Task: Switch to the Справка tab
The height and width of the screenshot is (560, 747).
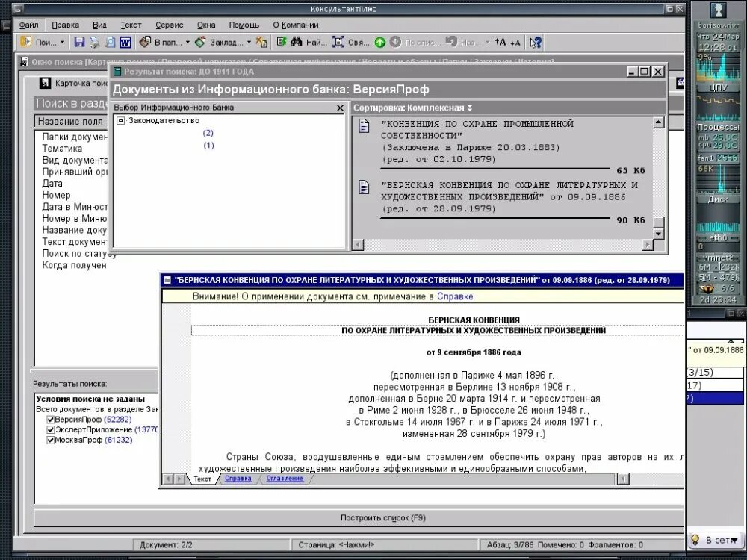Action: click(x=238, y=479)
